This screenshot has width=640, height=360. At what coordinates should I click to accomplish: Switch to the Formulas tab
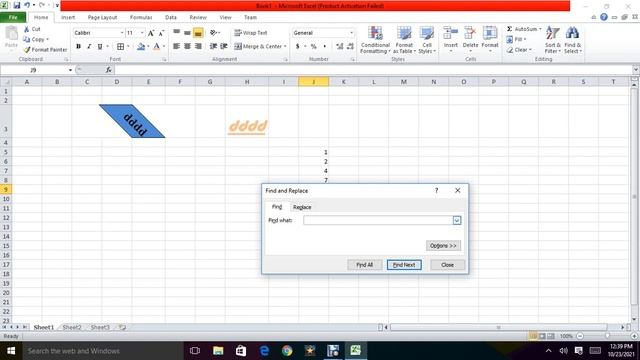pos(141,18)
